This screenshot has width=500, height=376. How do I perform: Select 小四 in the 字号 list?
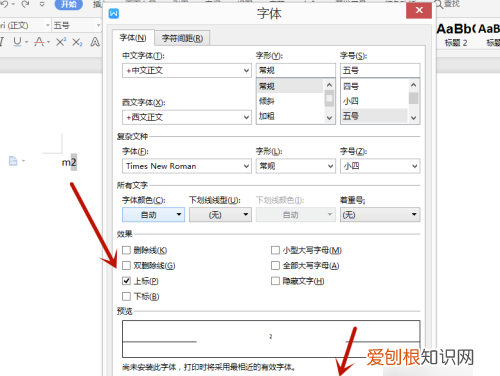[374, 101]
